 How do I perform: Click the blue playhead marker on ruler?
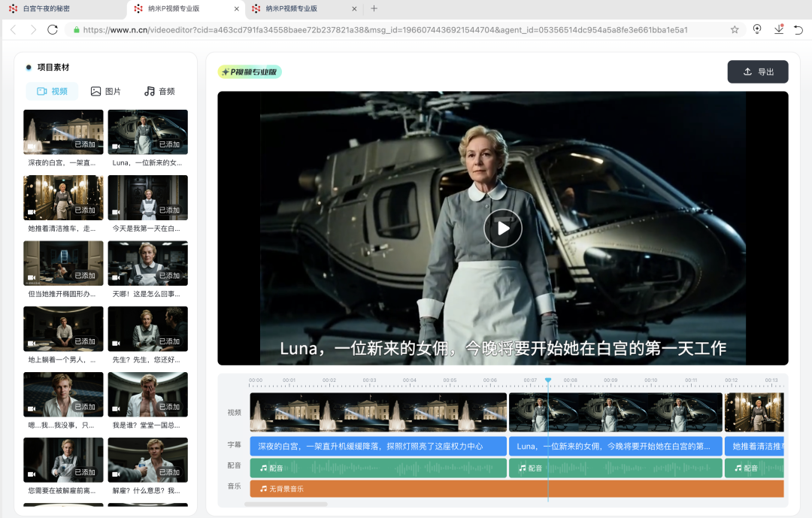548,380
